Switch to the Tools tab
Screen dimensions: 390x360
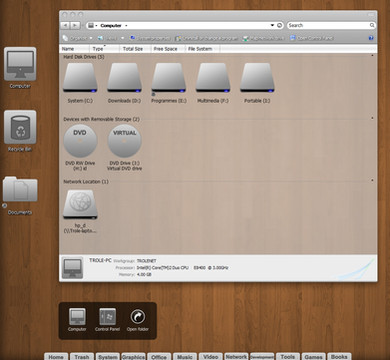[x=288, y=357]
